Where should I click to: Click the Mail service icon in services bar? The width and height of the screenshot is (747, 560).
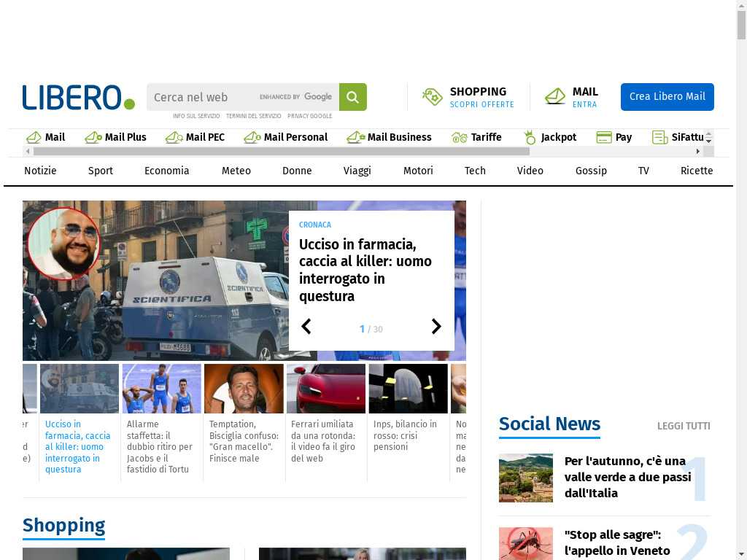(34, 138)
